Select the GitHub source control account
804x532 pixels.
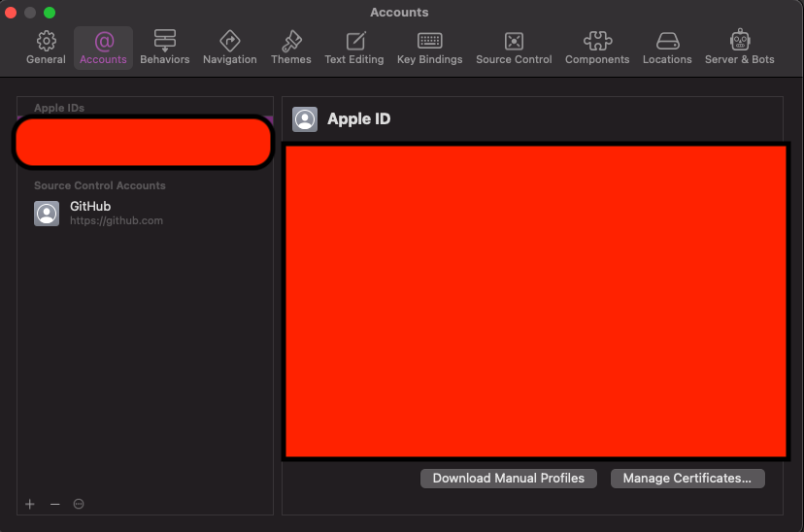(145, 214)
